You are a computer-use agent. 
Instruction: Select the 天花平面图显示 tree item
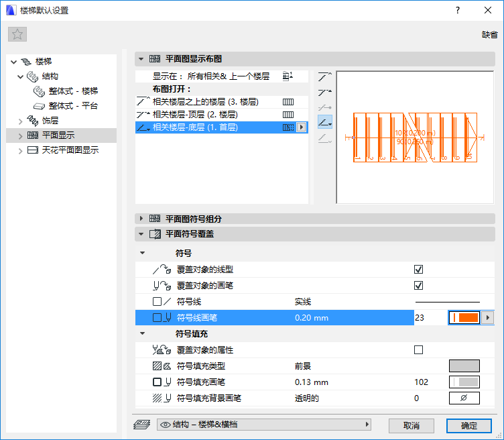[x=70, y=150]
